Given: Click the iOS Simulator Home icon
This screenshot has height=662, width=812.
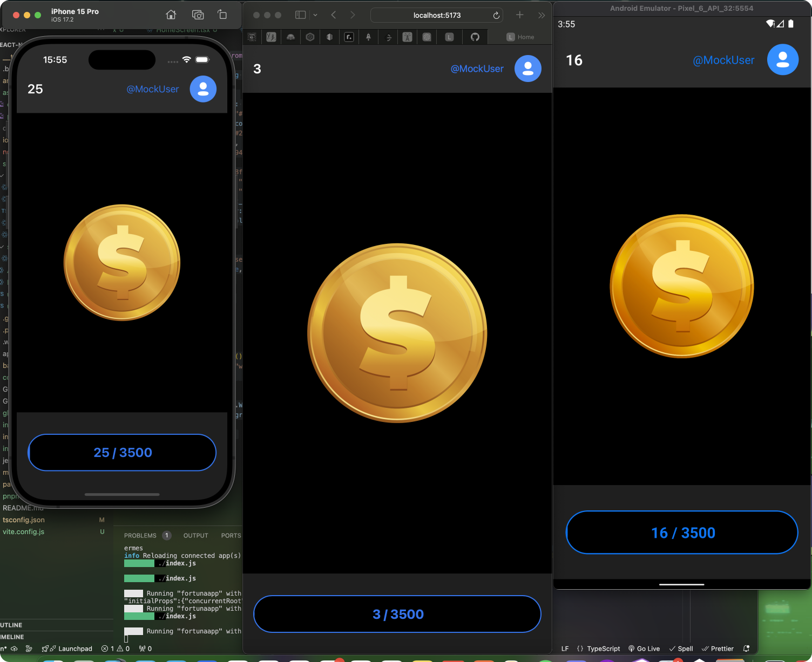Looking at the screenshot, I should (x=171, y=15).
